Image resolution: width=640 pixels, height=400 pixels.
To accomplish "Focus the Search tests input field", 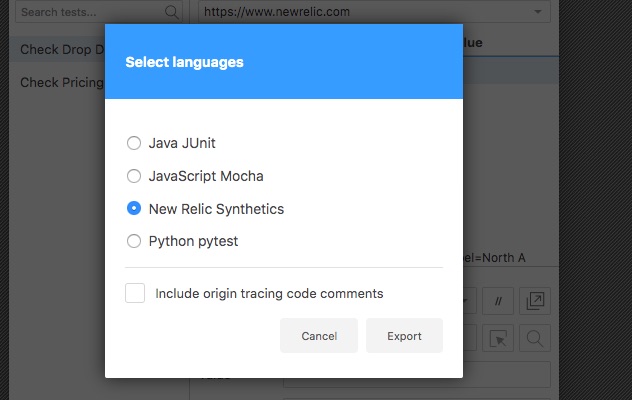I will [x=98, y=12].
